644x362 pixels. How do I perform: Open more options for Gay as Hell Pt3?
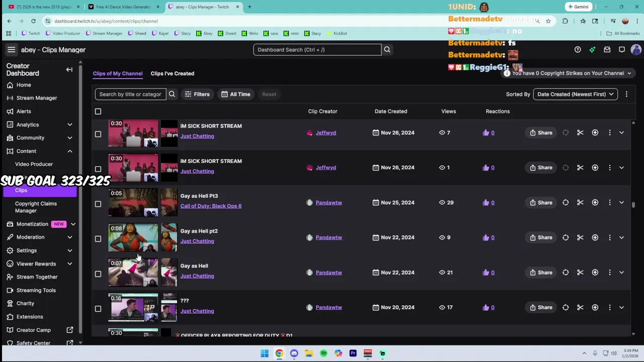click(610, 203)
